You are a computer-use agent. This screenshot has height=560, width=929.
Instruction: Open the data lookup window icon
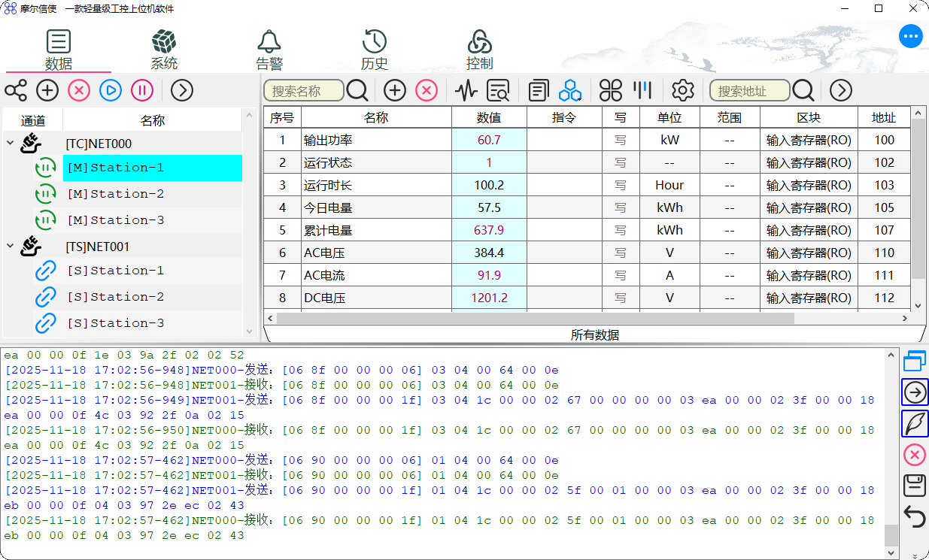[498, 91]
